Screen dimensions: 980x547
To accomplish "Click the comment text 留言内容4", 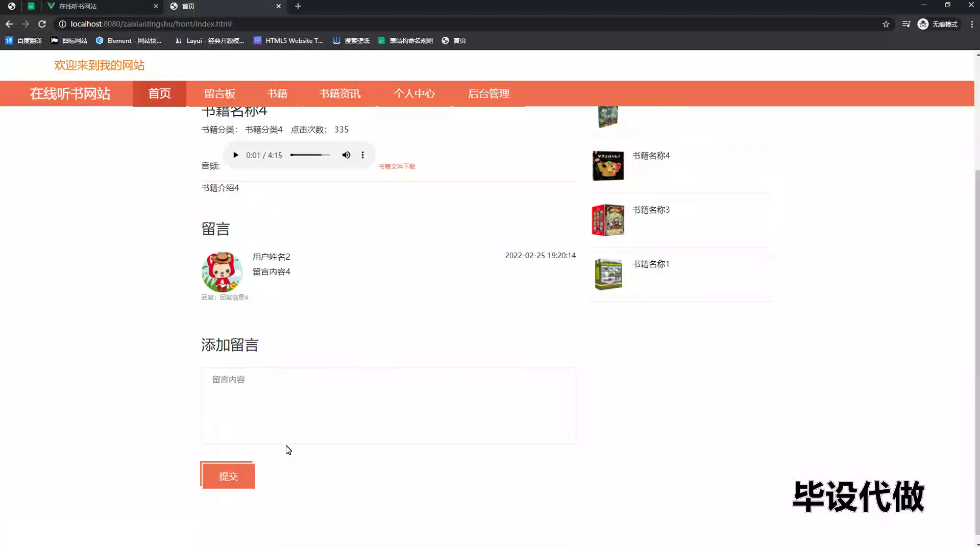I will (x=272, y=271).
